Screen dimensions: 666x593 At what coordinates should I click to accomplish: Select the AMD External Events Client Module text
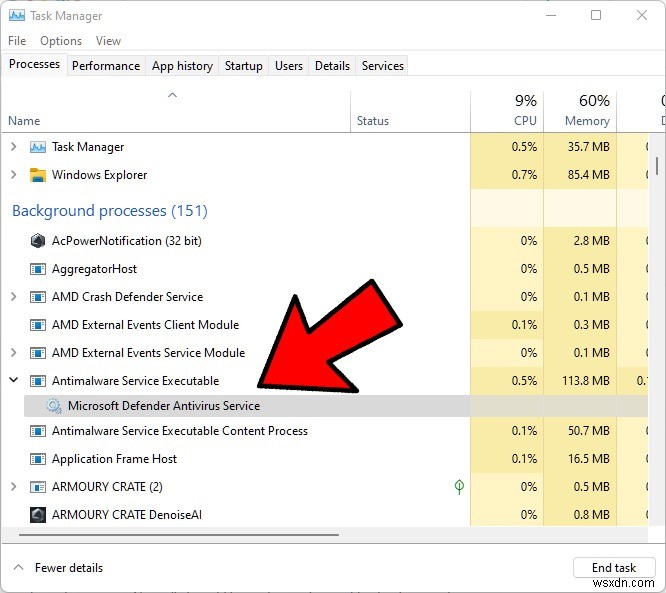click(x=145, y=325)
